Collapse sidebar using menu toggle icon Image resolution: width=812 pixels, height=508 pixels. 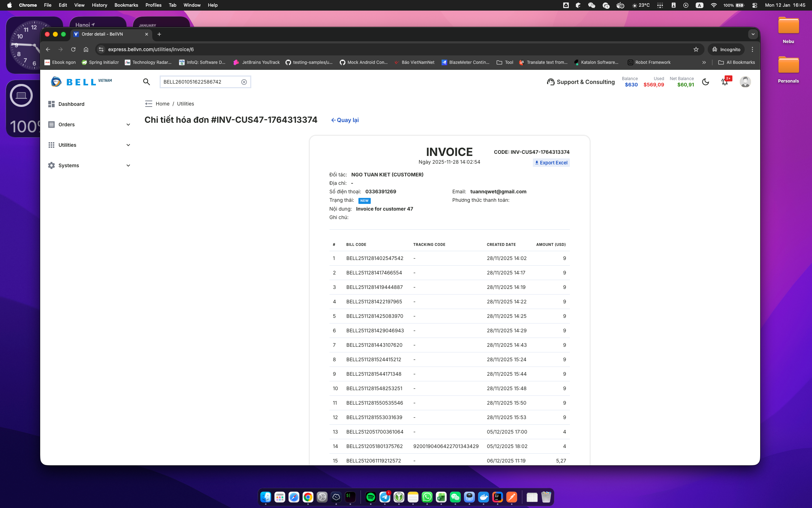148,104
